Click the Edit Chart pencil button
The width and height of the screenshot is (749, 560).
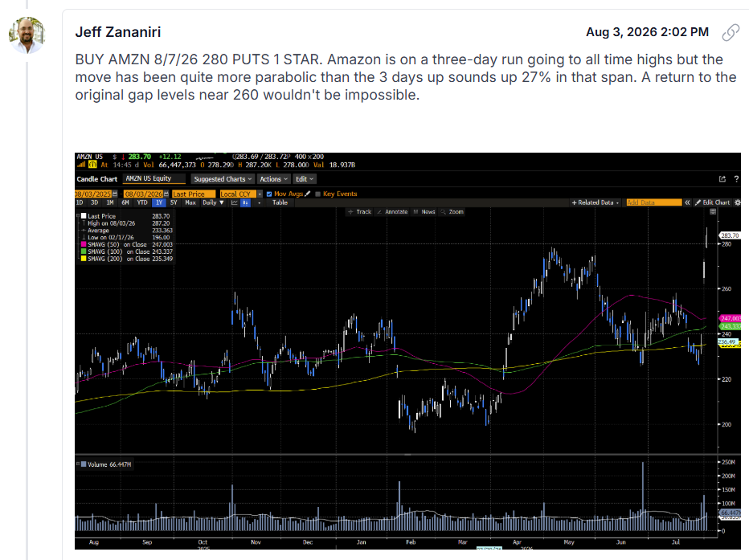pos(712,202)
